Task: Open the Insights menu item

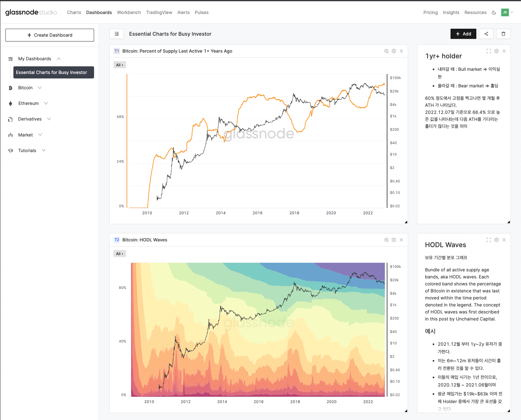Action: tap(451, 12)
